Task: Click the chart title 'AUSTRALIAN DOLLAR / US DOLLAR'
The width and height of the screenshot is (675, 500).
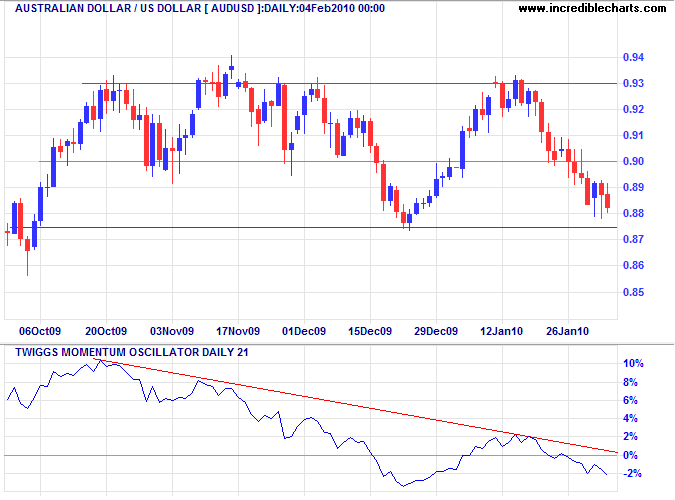Action: [x=108, y=8]
